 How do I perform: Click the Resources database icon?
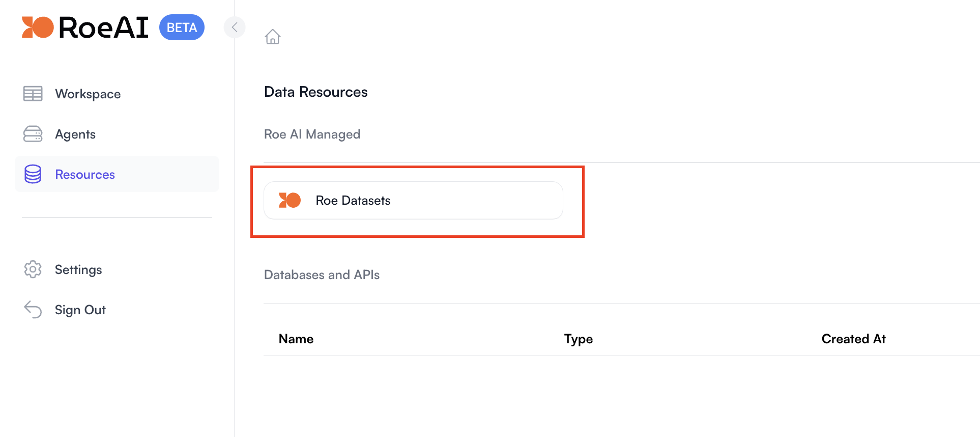coord(33,174)
